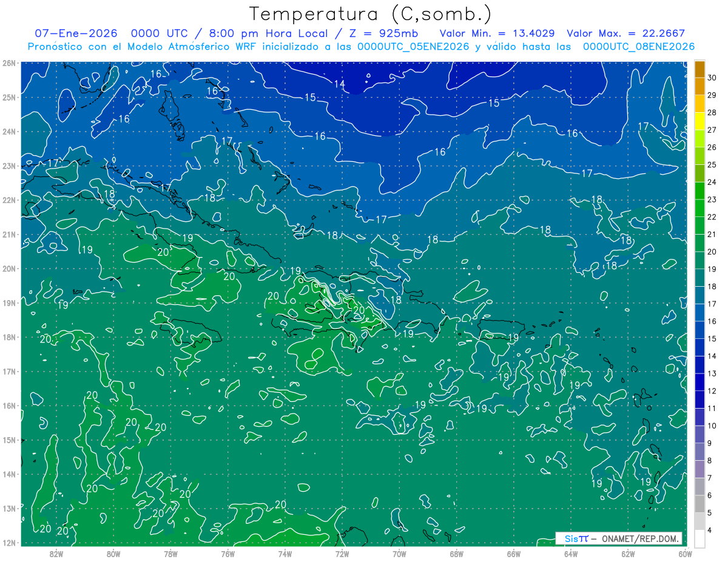Select "Valor Min. = 13.4029" text
The image size is (728, 562).
[x=497, y=33]
